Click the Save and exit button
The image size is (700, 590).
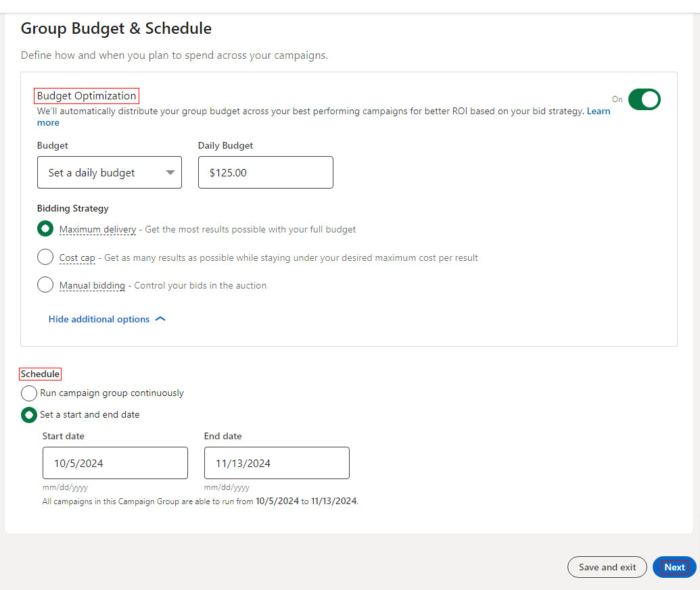(x=607, y=567)
